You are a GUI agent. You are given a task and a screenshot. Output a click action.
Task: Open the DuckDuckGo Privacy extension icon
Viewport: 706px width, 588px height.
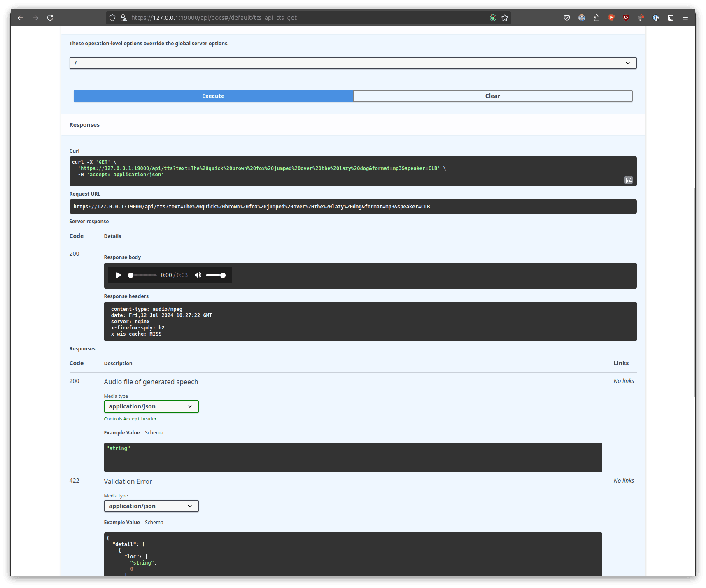coord(656,18)
